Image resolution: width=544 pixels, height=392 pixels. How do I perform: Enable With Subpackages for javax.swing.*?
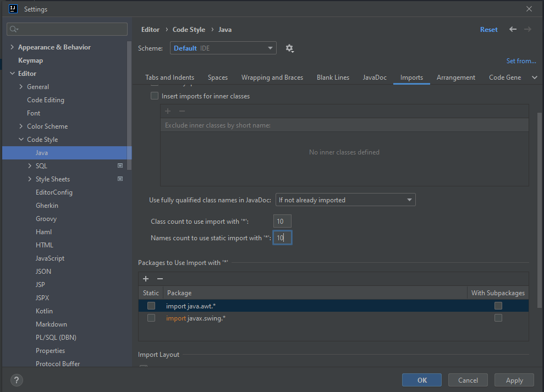click(498, 318)
